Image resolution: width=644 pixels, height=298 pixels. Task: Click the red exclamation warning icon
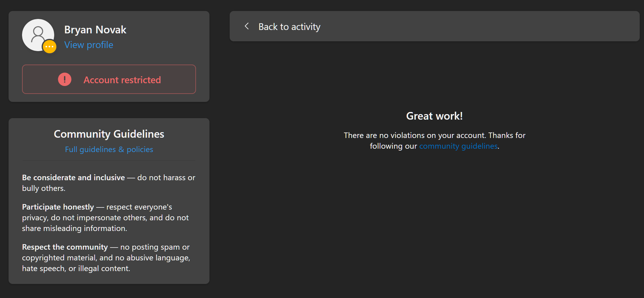pyautogui.click(x=65, y=80)
